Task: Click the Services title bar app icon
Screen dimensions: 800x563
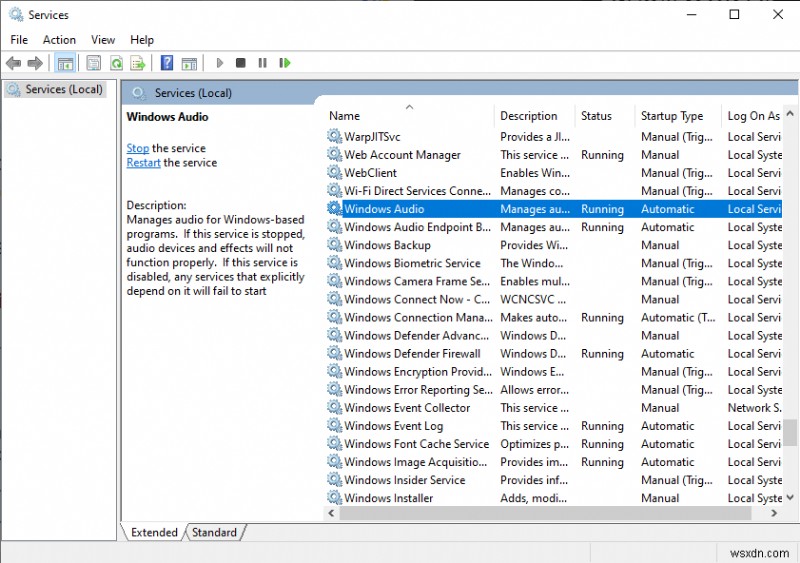Action: 16,15
